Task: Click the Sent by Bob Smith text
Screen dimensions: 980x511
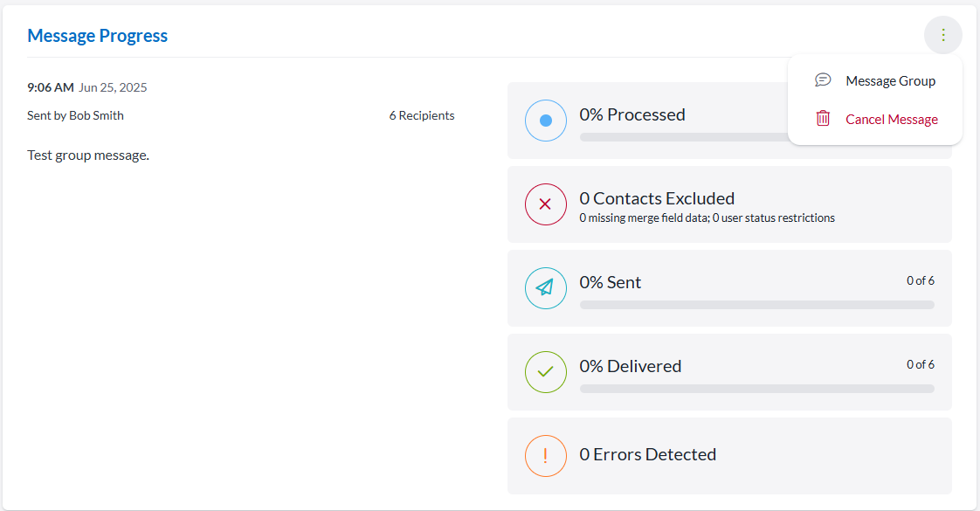Action: point(76,115)
